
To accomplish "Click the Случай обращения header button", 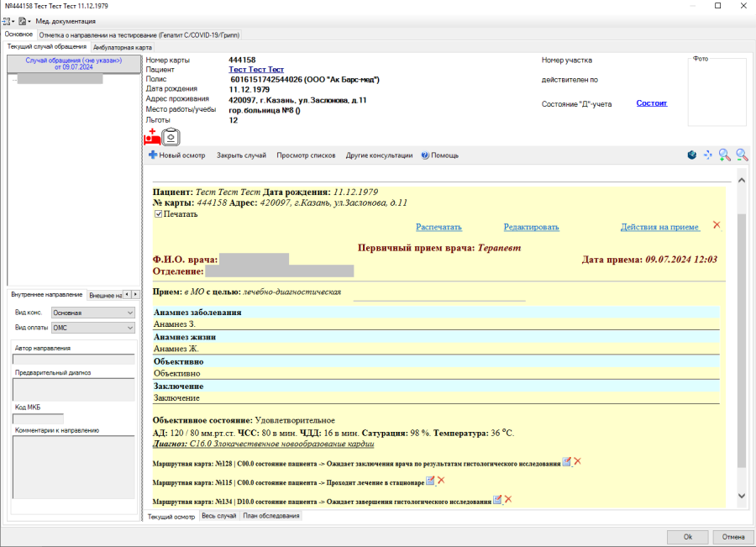I will (x=74, y=64).
